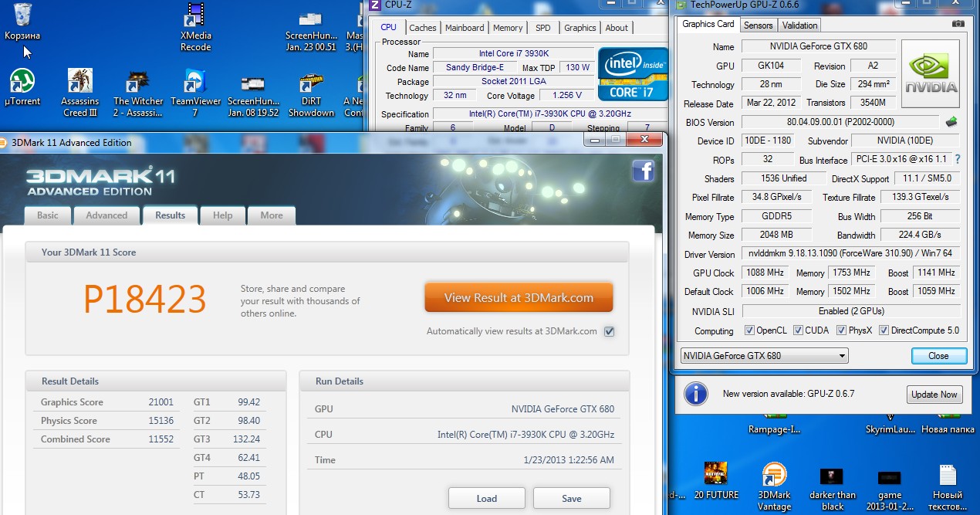Open the Advanced tab in 3DMark 11
980x515 pixels.
pyautogui.click(x=106, y=215)
